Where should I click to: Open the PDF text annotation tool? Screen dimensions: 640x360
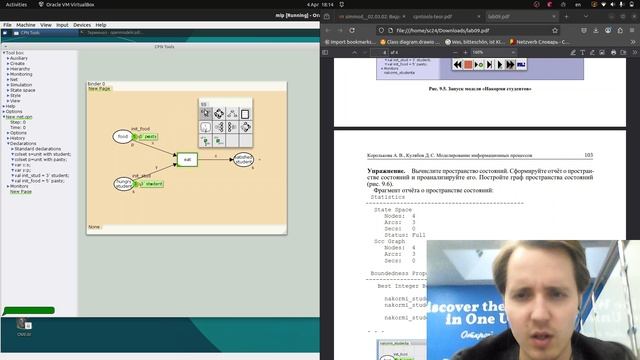[582, 52]
